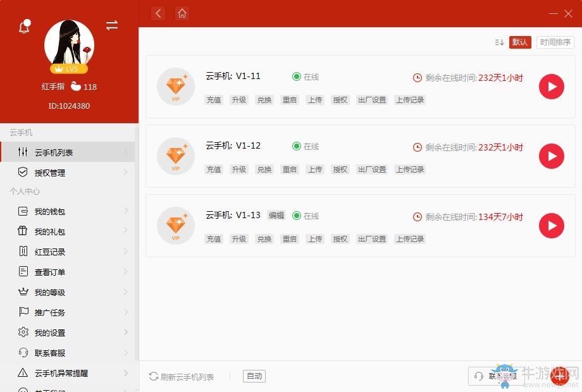The image size is (582, 392).
Task: Click the bottom-right 联系客服 button
Action: click(x=496, y=376)
